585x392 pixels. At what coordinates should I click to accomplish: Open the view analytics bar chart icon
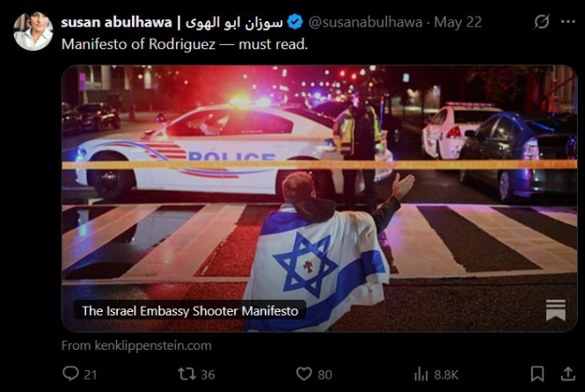(x=421, y=374)
